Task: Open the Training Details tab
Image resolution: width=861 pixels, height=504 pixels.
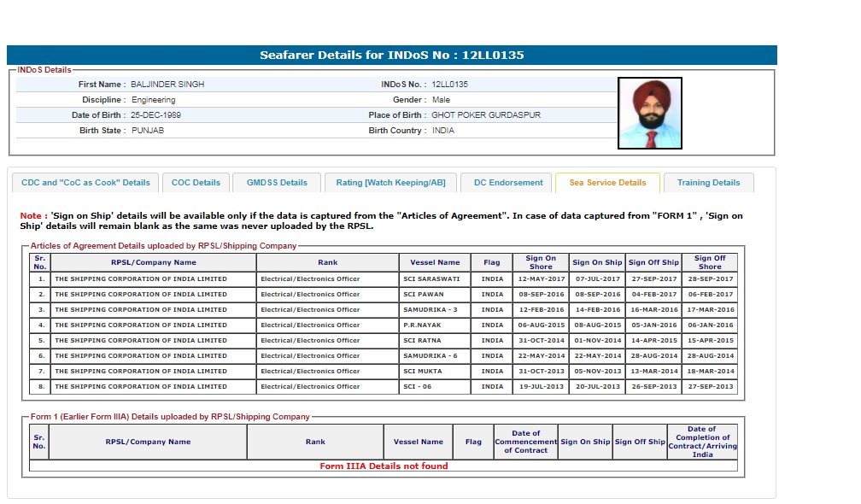Action: click(708, 183)
